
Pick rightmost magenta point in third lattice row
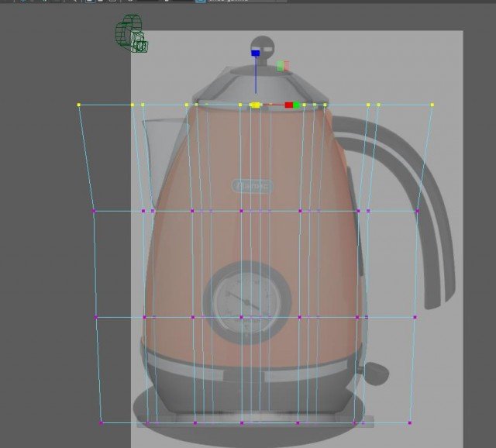415,317
